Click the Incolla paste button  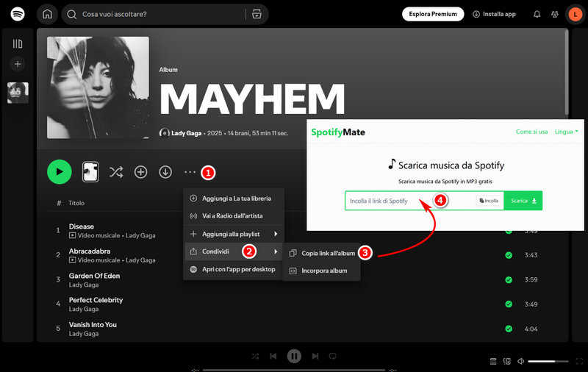point(489,201)
